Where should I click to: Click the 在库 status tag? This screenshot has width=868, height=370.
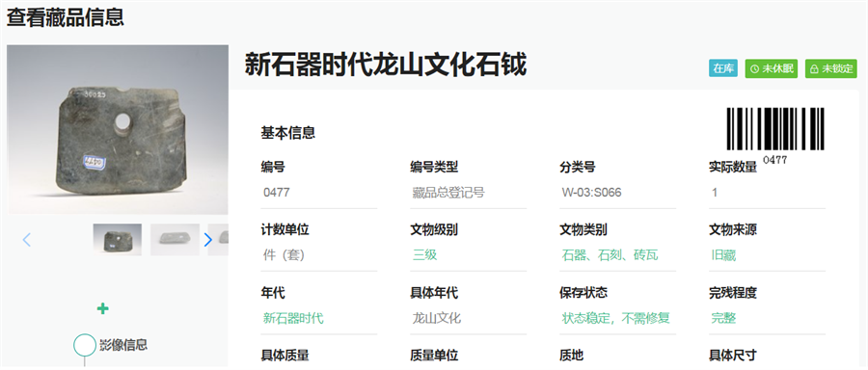pyautogui.click(x=723, y=68)
